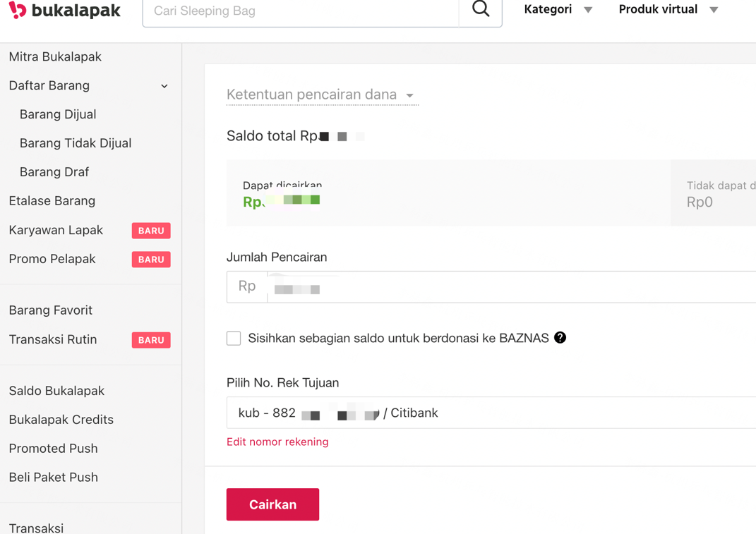Collapse the Daftar Barang chevron

point(164,86)
